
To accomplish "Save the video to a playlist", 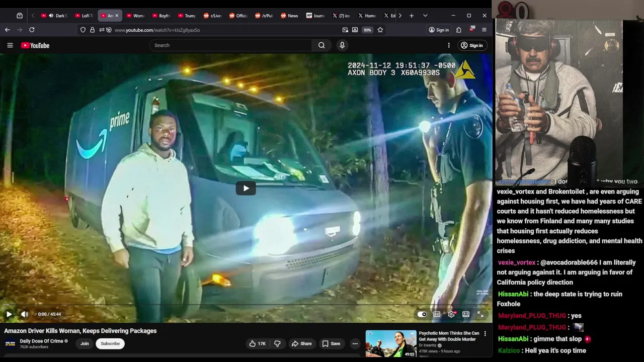I will 331,343.
